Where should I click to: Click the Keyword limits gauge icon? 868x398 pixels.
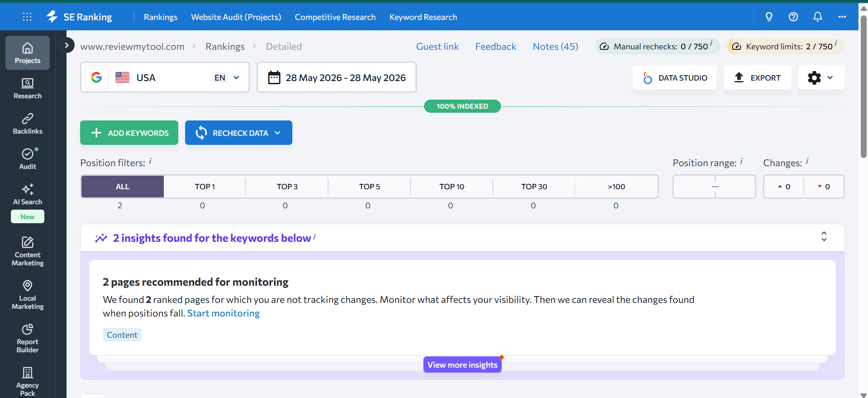pos(736,46)
